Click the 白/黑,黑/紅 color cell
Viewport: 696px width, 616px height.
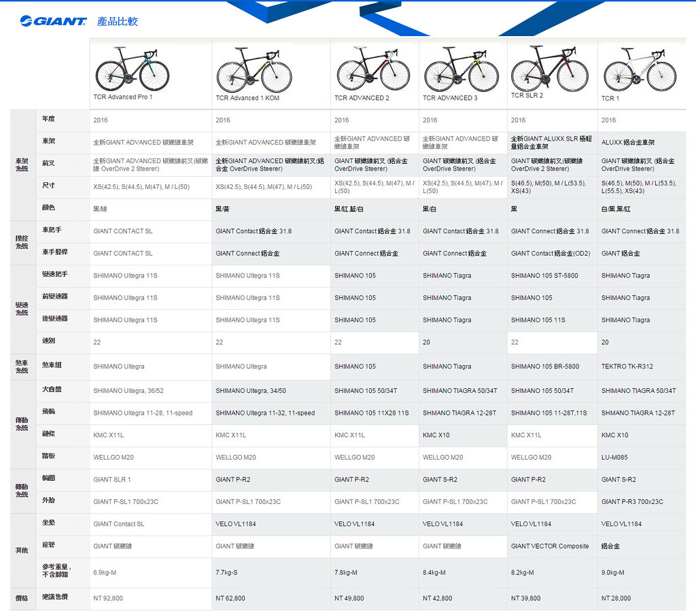642,209
